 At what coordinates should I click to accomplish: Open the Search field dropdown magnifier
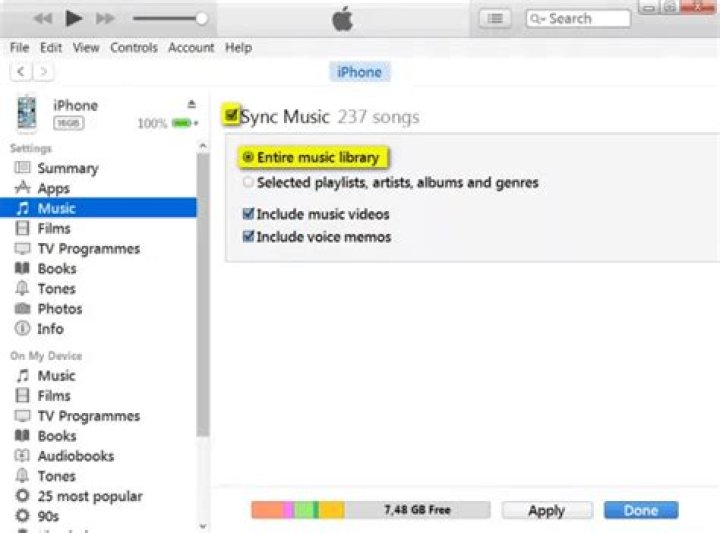coord(537,18)
